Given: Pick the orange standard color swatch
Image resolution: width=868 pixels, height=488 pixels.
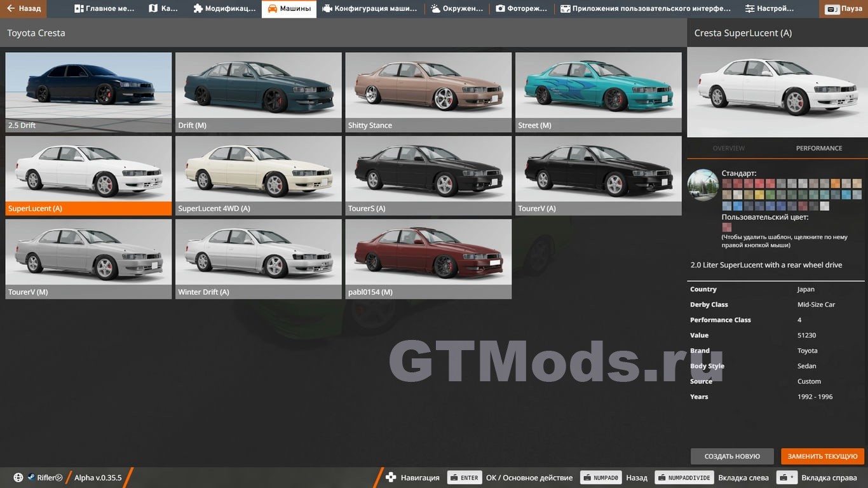Looking at the screenshot, I should pyautogui.click(x=836, y=183).
